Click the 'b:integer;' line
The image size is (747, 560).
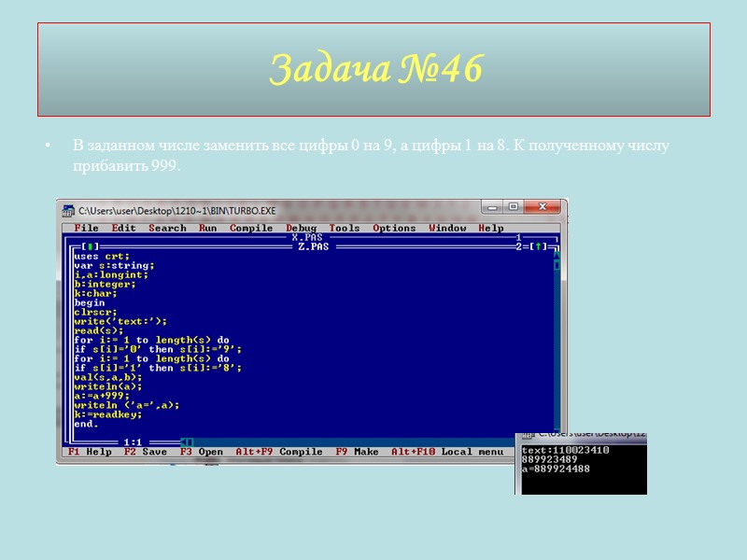tap(105, 284)
